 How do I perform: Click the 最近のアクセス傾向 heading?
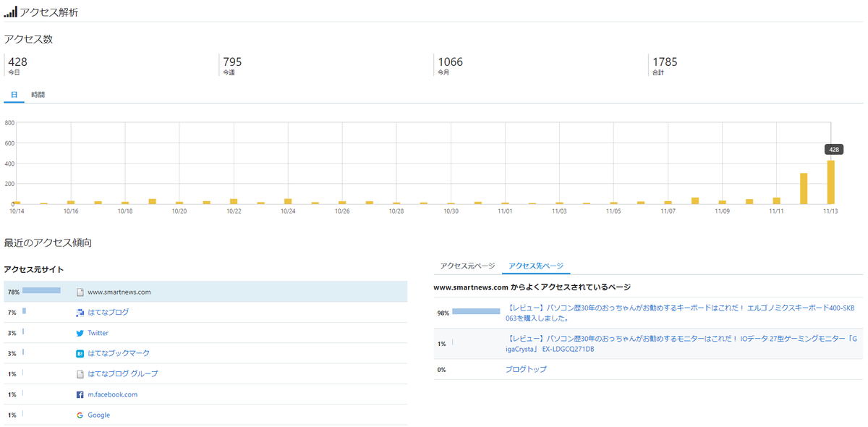click(48, 242)
